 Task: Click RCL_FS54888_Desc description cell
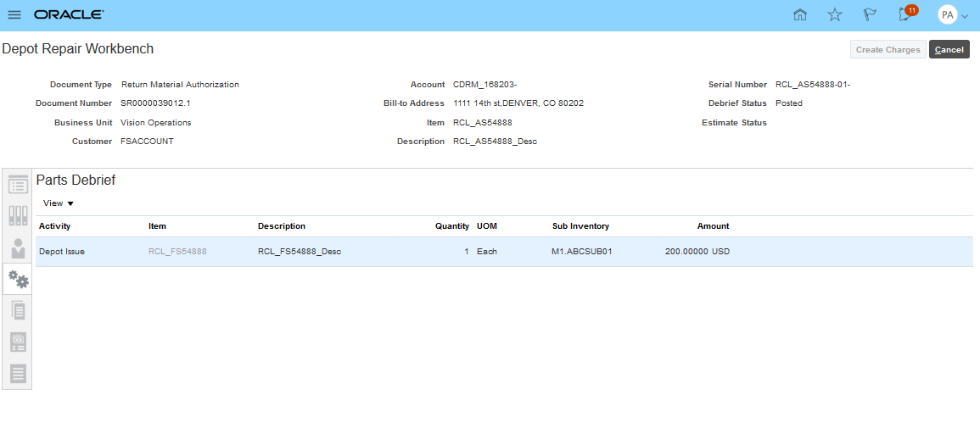[x=300, y=252]
